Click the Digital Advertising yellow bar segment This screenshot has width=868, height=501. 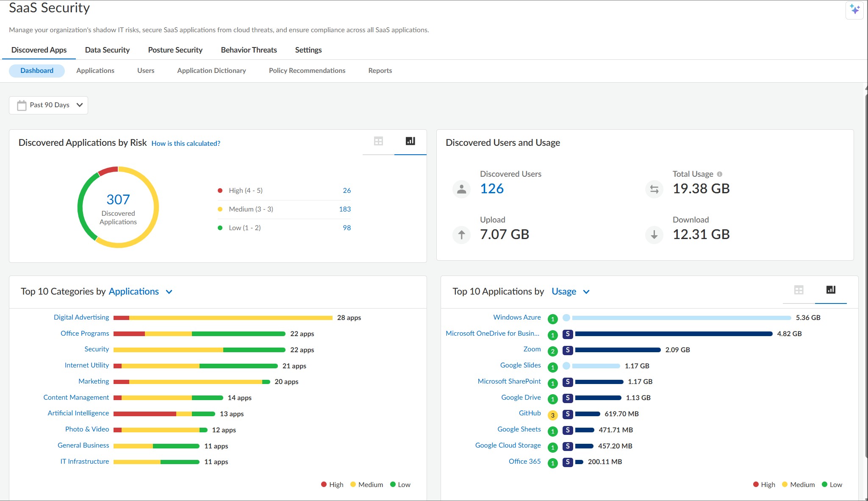(231, 318)
